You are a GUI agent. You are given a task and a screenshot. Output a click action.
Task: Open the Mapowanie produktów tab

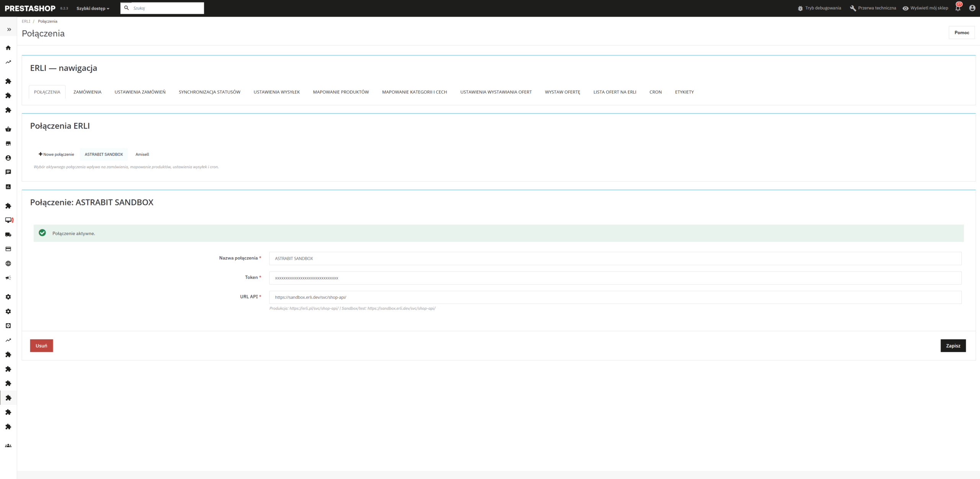click(x=341, y=92)
